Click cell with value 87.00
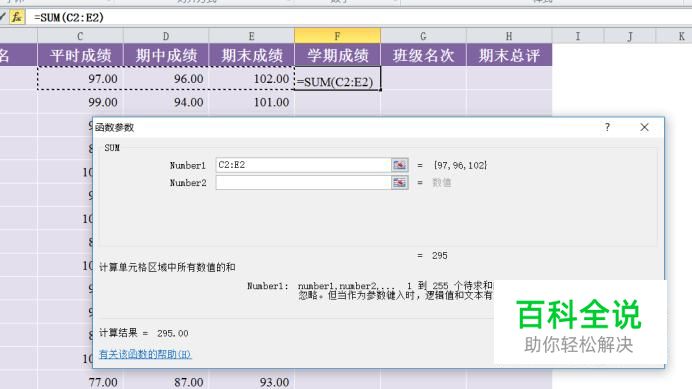Screen dimensions: 692x389 tap(166, 381)
